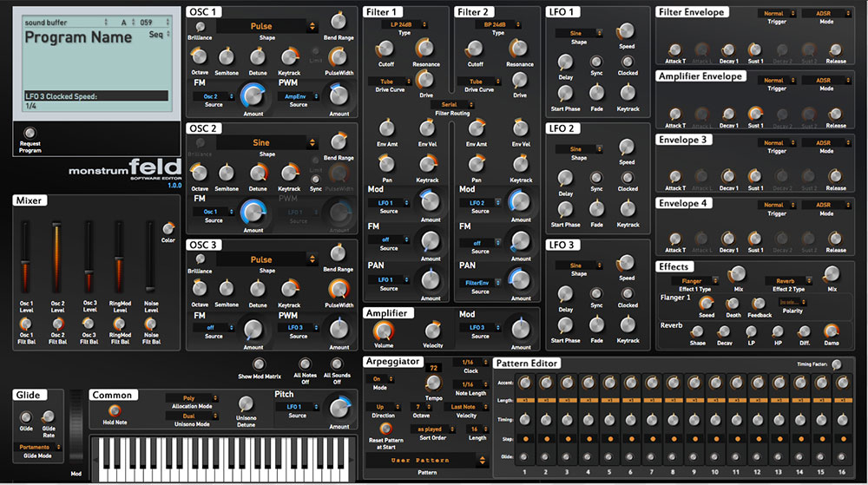Click the Mixer Color knob
This screenshot has width=868, height=485.
click(x=168, y=228)
